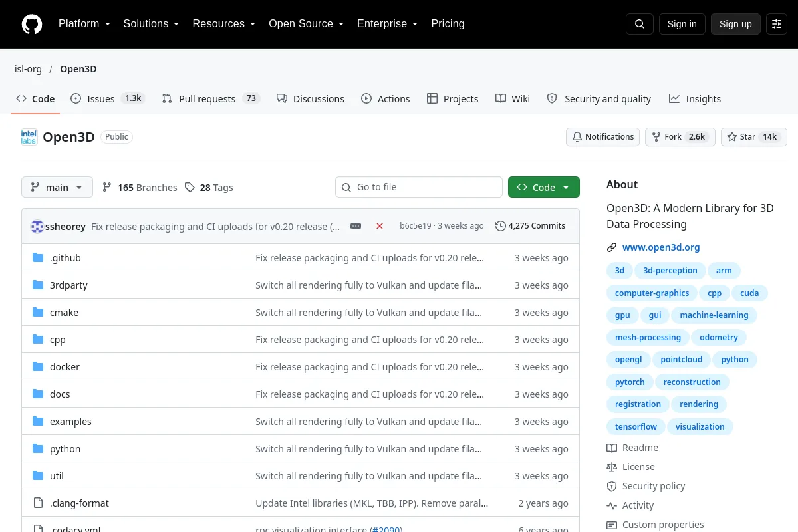The height and width of the screenshot is (532, 798).
Task: Fork the repository with Fork button
Action: (680, 137)
